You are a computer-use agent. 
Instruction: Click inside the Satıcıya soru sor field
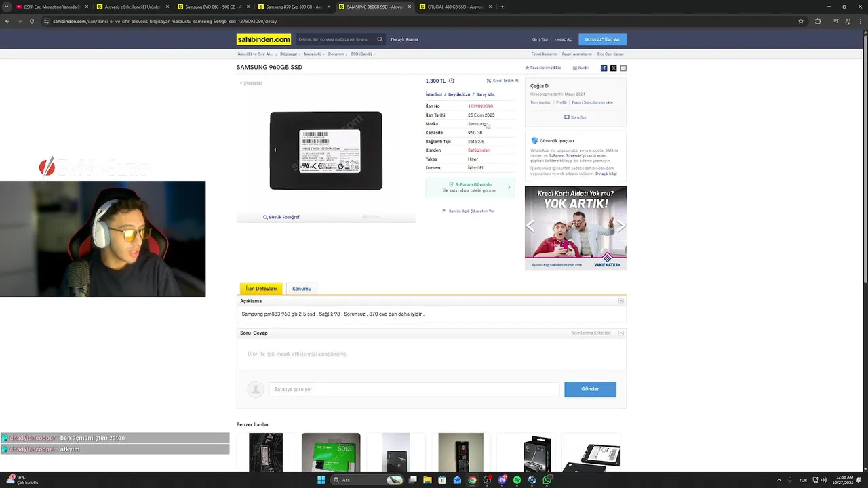[414, 389]
